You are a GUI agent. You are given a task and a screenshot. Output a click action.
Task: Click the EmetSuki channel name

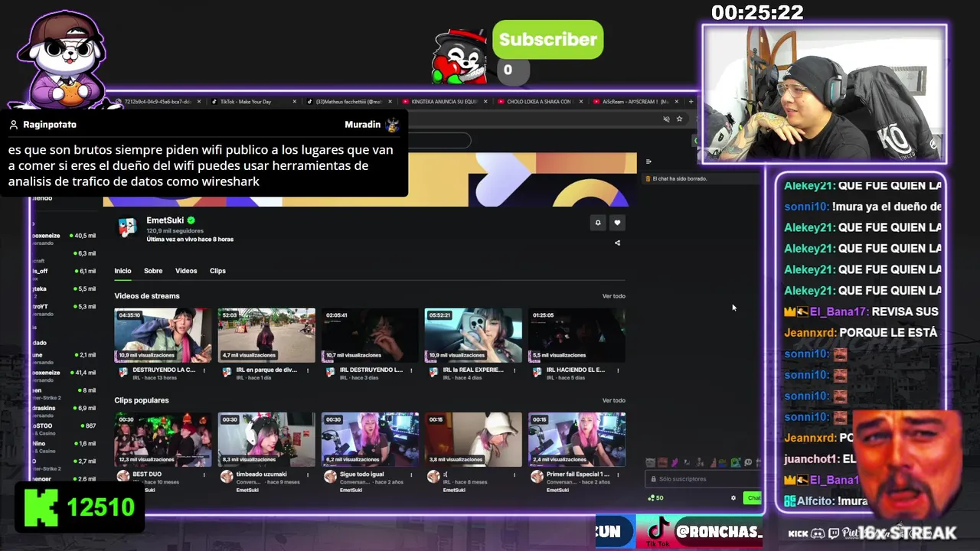[165, 220]
